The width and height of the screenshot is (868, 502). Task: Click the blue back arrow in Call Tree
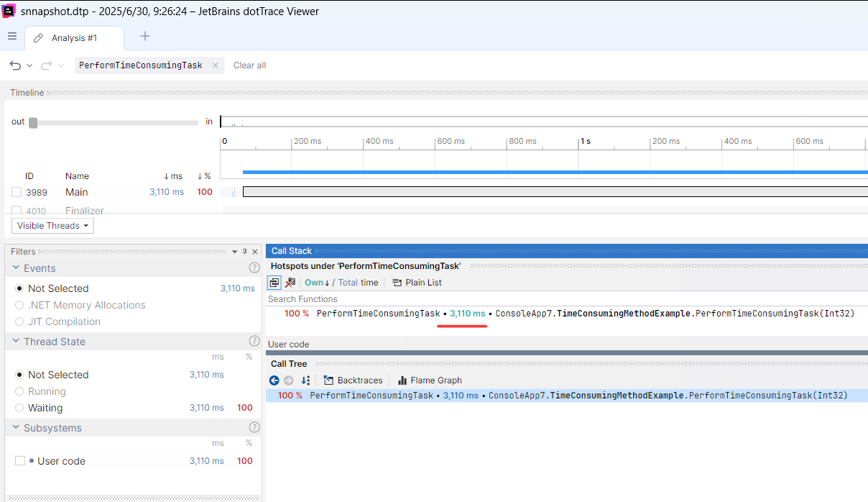tap(274, 380)
